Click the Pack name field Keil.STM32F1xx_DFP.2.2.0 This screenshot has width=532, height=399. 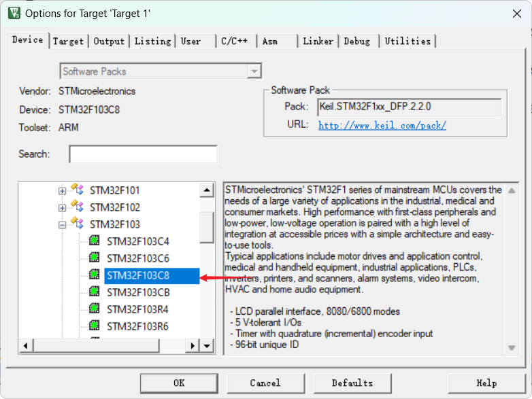pyautogui.click(x=409, y=107)
